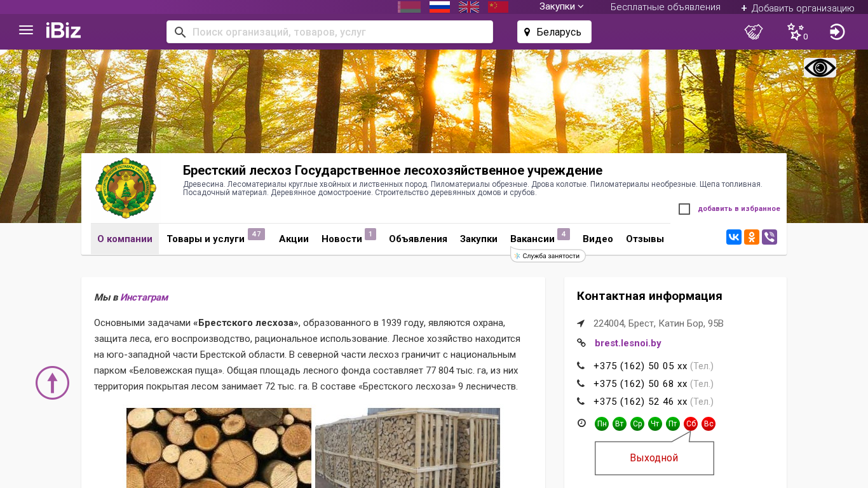Open favorites stars icon
The image size is (868, 488).
coord(796,32)
